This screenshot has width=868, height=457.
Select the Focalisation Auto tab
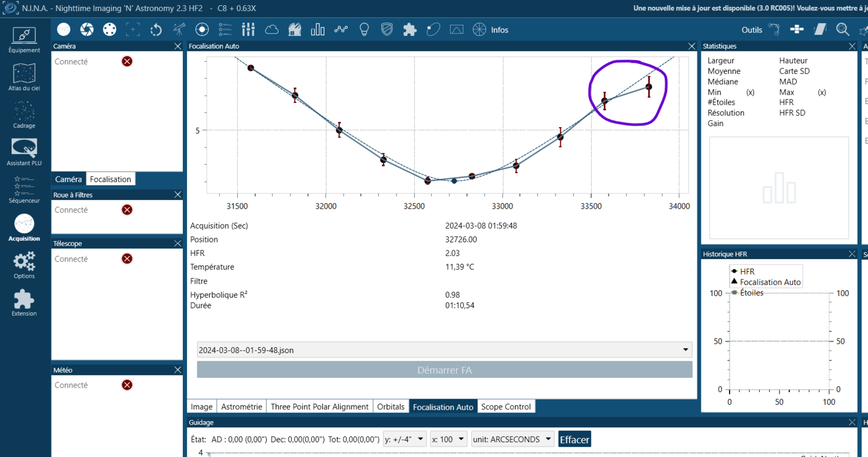coord(443,407)
